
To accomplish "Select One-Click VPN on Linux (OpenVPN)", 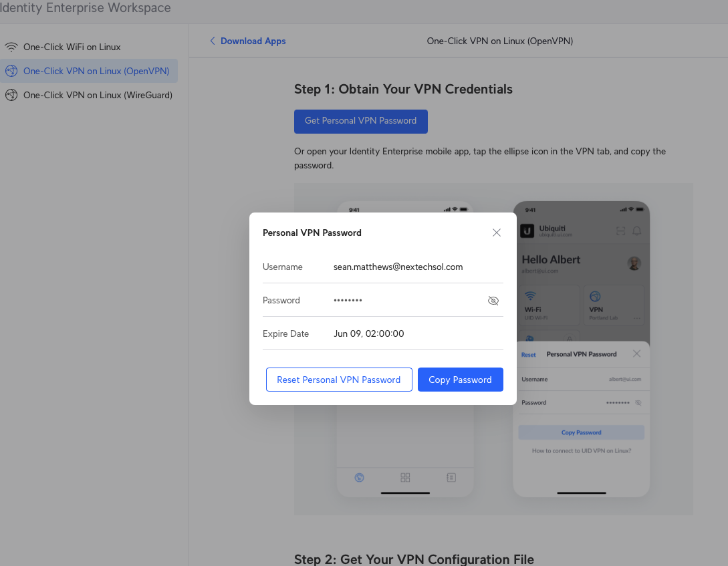I will pos(89,71).
